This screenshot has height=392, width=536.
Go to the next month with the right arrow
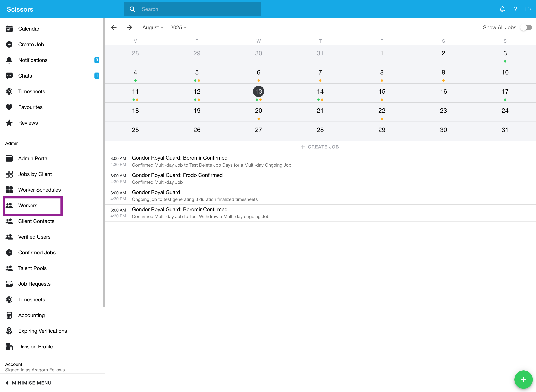pos(129,28)
